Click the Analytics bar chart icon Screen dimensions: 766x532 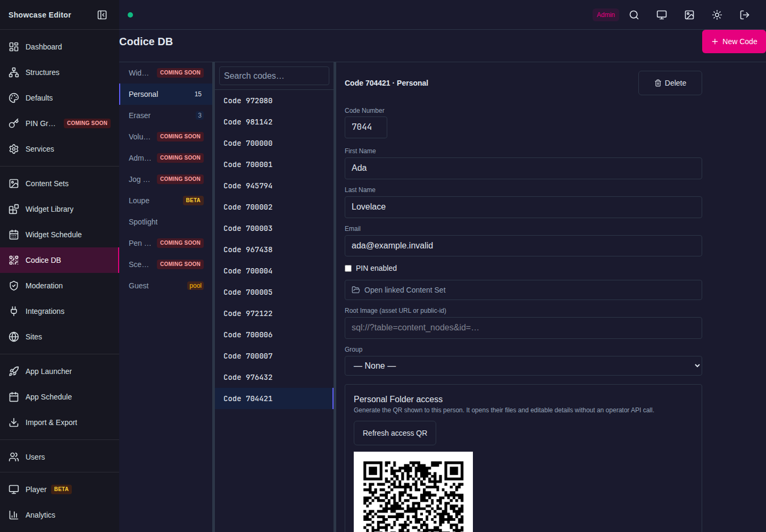(x=14, y=515)
